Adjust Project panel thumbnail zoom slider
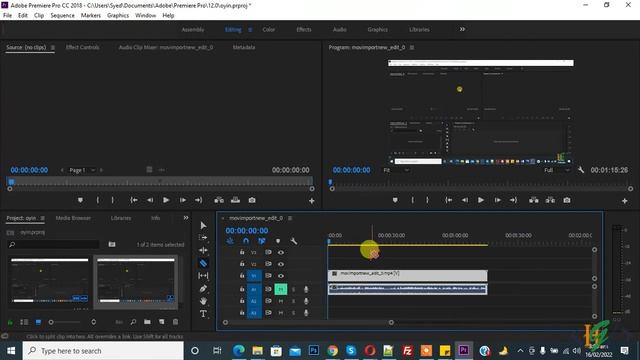Viewport: 640px width, 360px height. tap(65, 322)
